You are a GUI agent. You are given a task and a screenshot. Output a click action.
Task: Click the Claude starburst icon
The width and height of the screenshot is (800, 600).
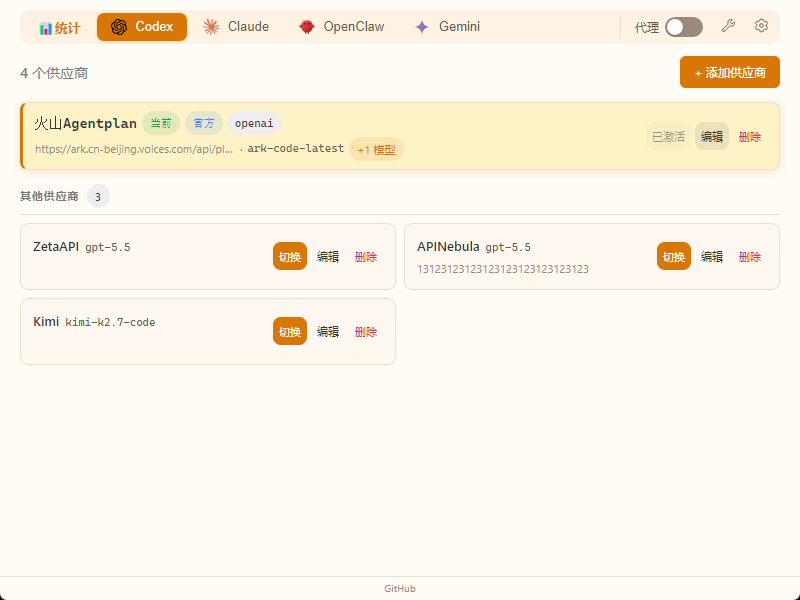(x=211, y=27)
